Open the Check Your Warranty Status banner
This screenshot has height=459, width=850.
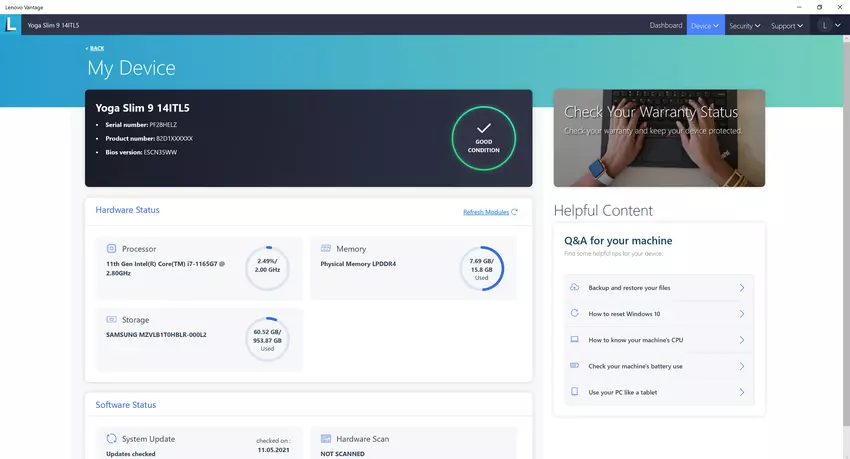coord(659,138)
